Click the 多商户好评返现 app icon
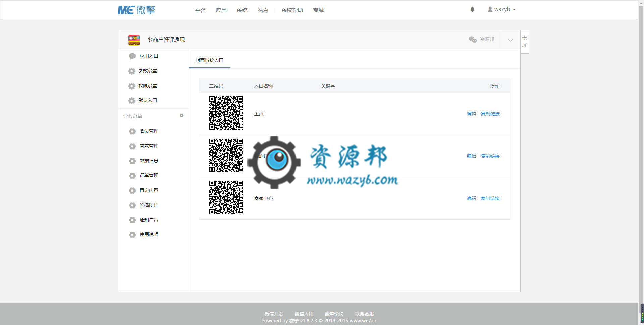 [x=134, y=40]
